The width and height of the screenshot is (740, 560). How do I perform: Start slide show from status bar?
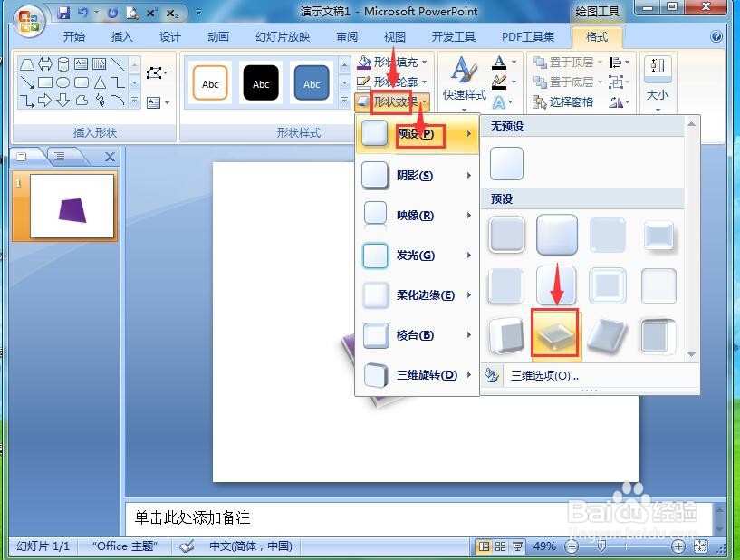517,546
